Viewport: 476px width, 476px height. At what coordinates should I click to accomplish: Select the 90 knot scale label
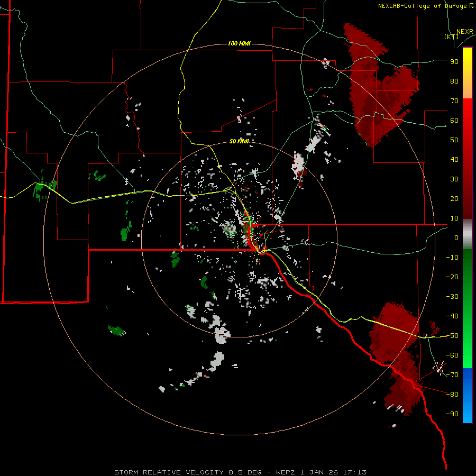pos(454,62)
